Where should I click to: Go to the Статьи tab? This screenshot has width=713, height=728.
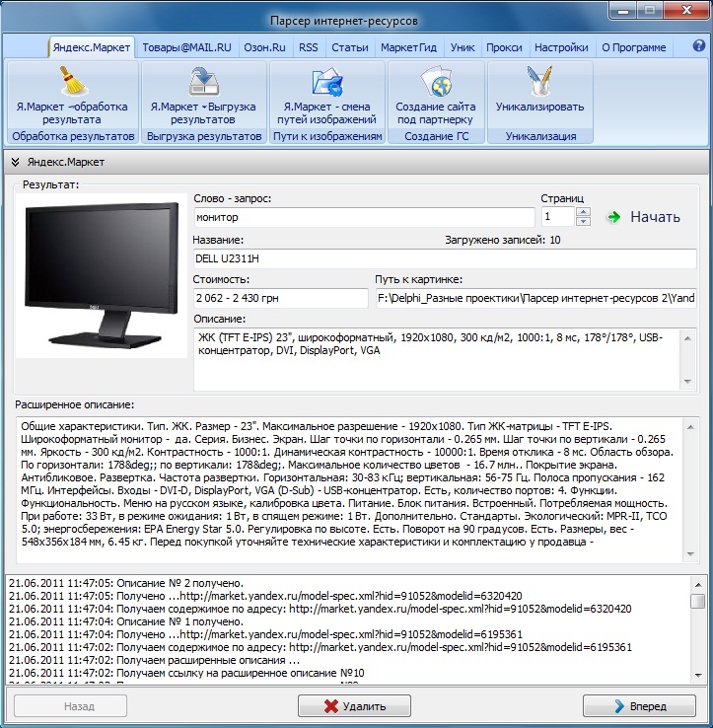click(x=349, y=47)
